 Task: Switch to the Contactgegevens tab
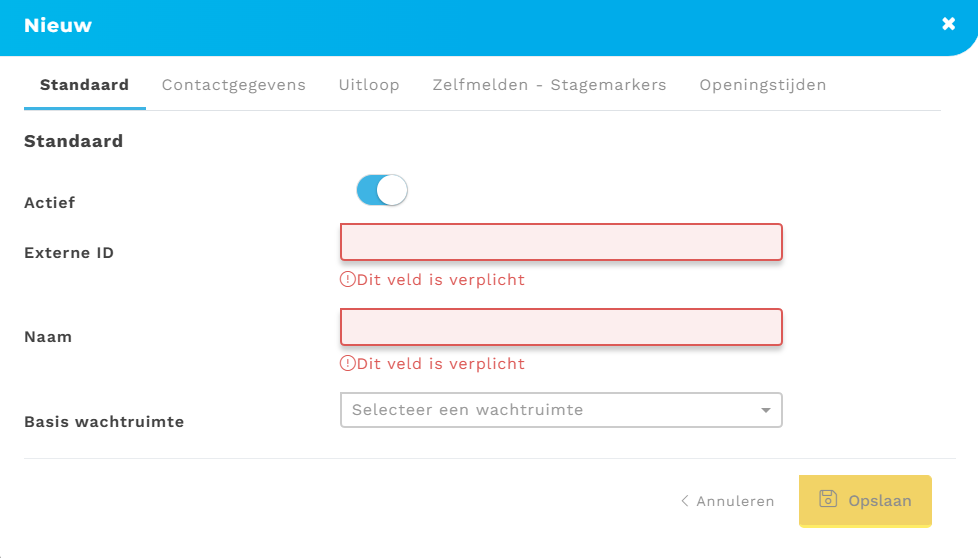point(234,85)
